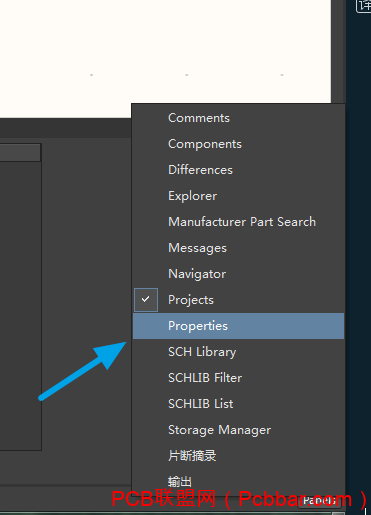Click the Panels button in status bar

tap(319, 500)
